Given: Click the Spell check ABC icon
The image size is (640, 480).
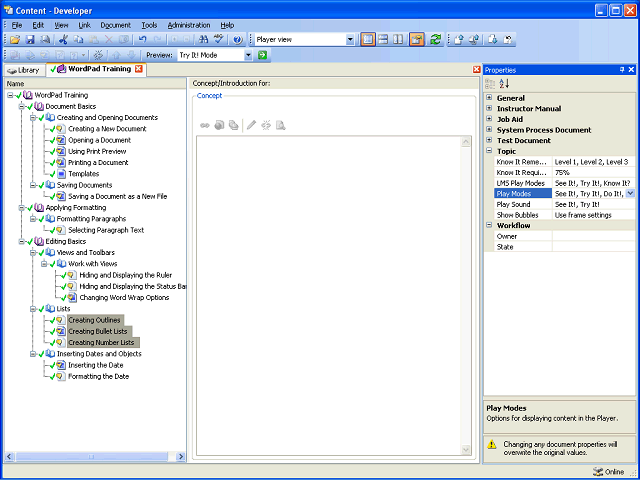Looking at the screenshot, I should (219, 40).
